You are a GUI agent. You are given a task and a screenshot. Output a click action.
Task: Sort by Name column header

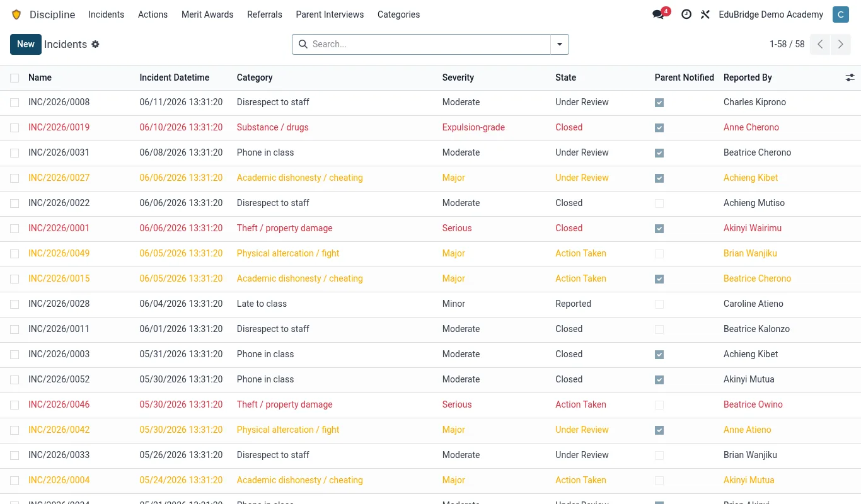pyautogui.click(x=40, y=77)
